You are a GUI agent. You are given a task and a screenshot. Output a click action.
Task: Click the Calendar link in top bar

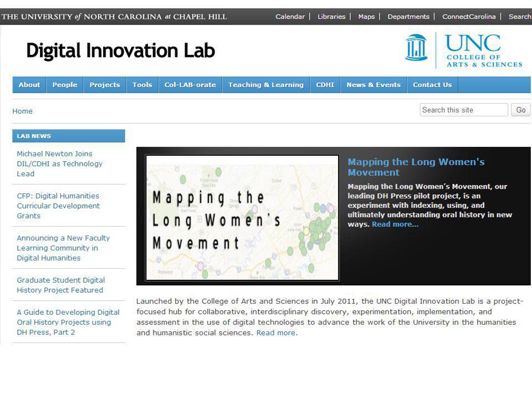pyautogui.click(x=290, y=16)
